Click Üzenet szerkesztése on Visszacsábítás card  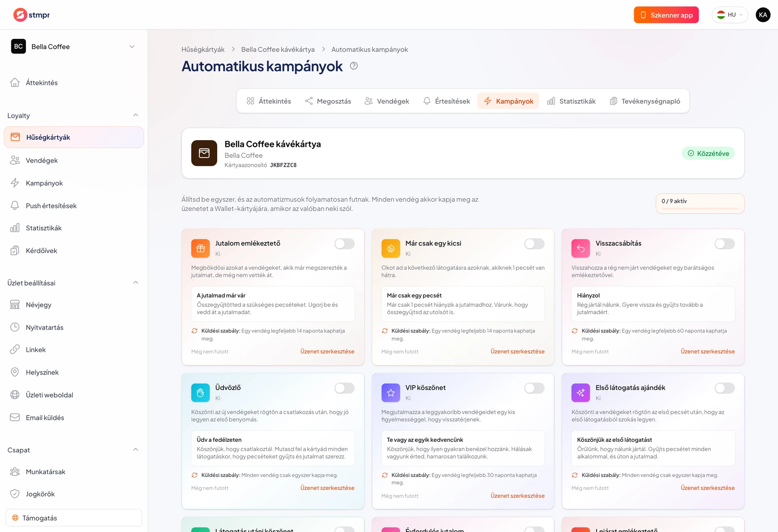point(707,351)
